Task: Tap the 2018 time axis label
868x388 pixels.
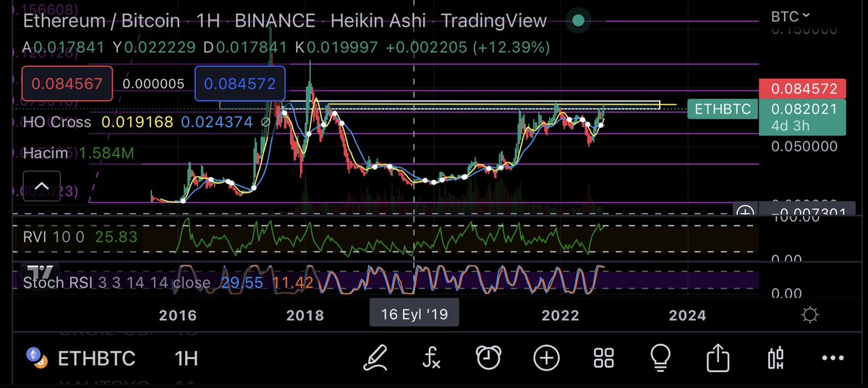Action: (305, 315)
